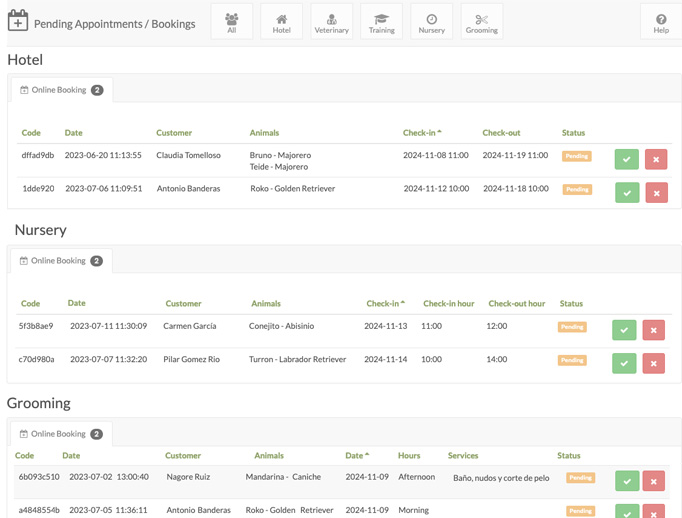
Task: Select customer Pilar Gomez Rio
Action: click(x=191, y=359)
